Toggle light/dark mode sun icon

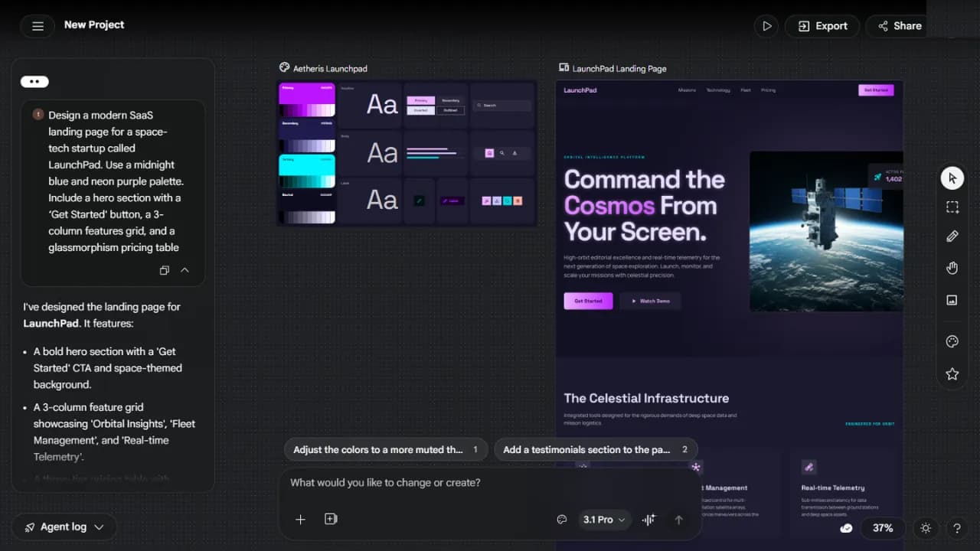tap(926, 528)
